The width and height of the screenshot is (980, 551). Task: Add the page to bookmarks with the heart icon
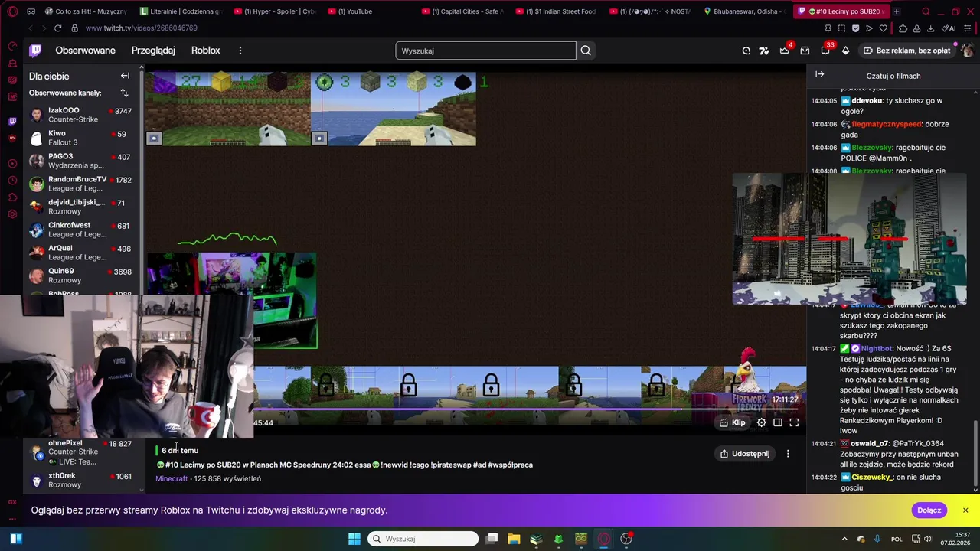pos(883,28)
